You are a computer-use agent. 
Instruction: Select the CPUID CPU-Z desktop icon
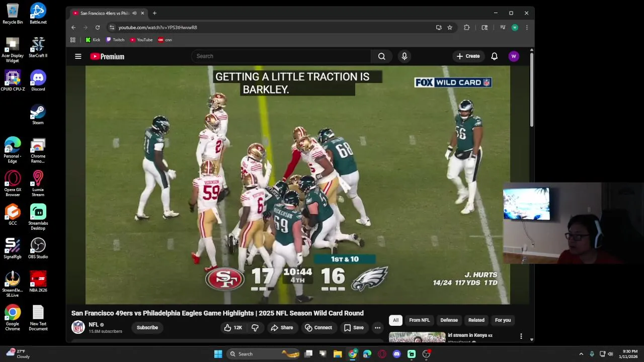tap(13, 80)
